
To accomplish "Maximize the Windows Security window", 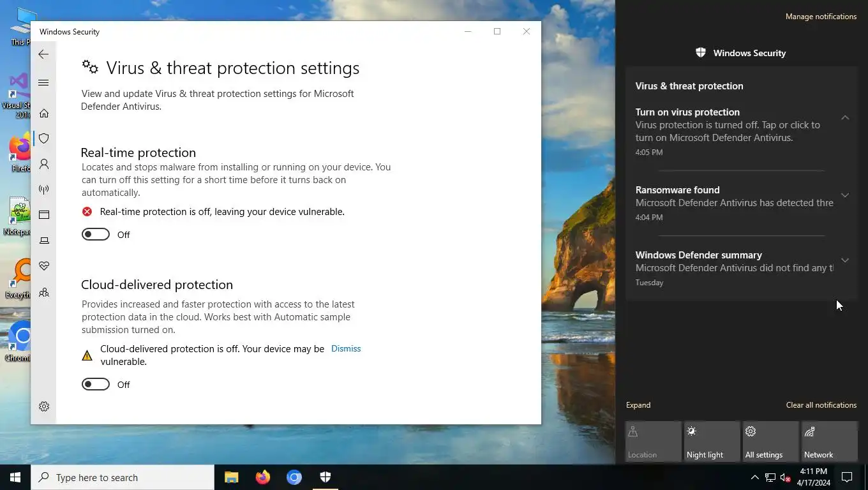I will [x=497, y=31].
